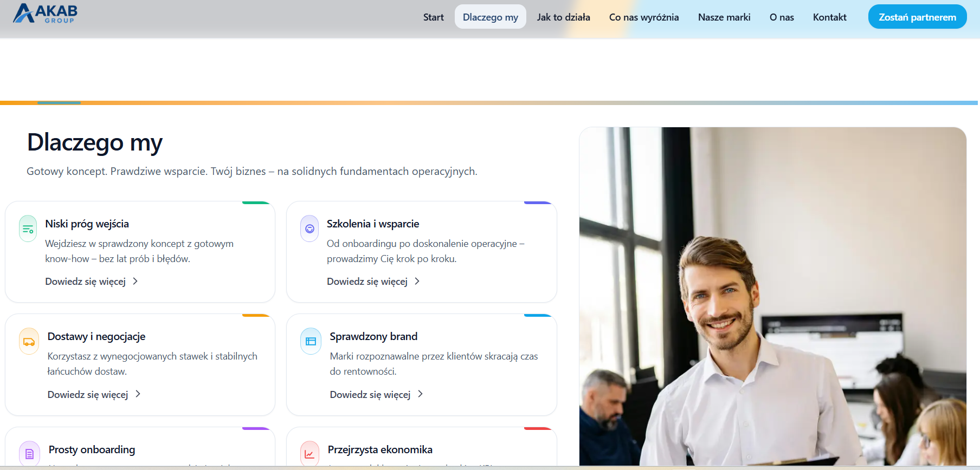Screen dimensions: 980x470
Task: Click the Przejrzysta ekonomika chart icon
Action: pyautogui.click(x=310, y=454)
